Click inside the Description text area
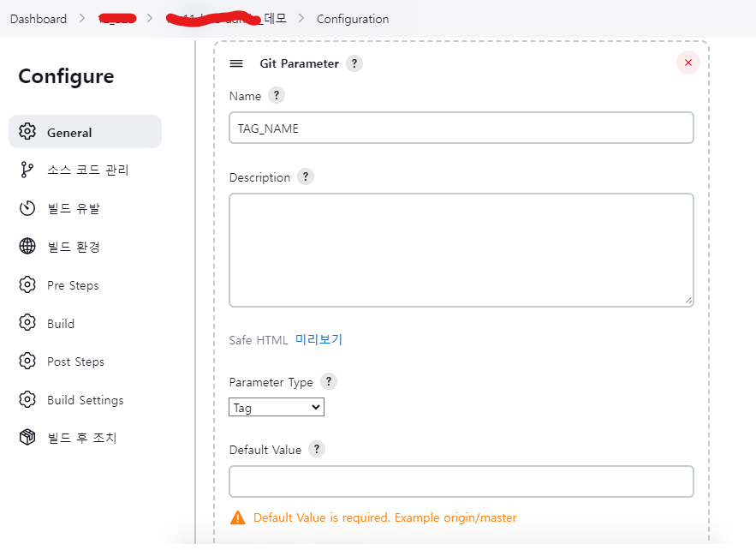 [x=461, y=250]
